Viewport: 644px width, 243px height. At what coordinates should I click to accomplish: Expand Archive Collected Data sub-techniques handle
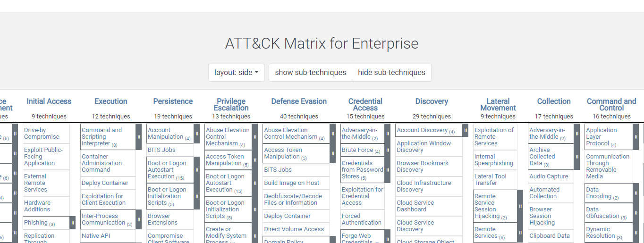click(x=576, y=157)
